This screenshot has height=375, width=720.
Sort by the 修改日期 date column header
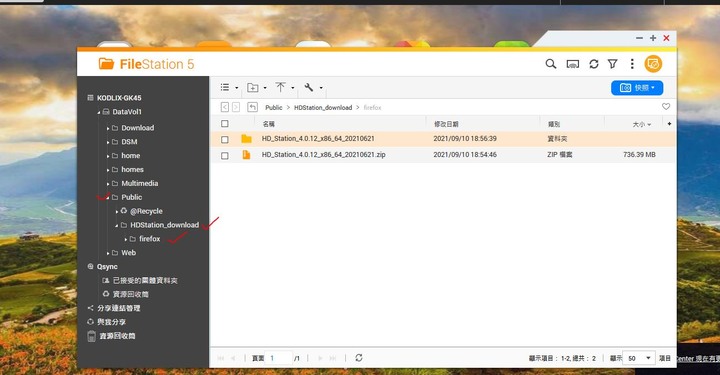coord(446,124)
